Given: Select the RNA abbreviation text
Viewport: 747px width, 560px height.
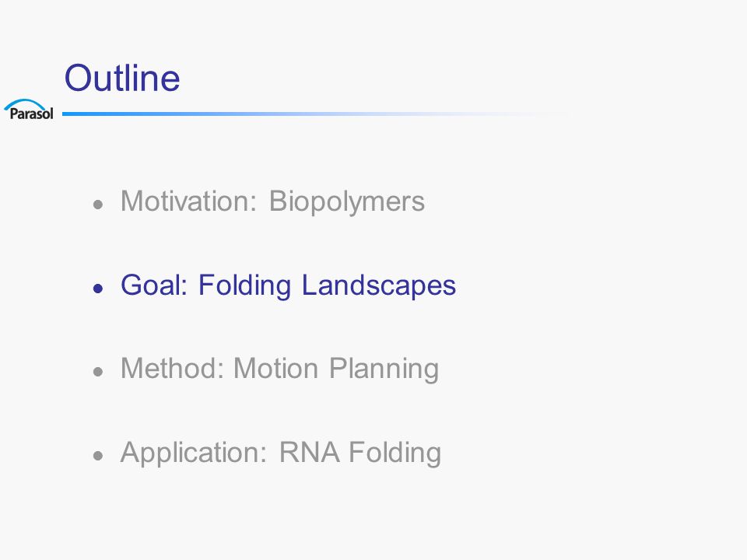Looking at the screenshot, I should pyautogui.click(x=309, y=453).
